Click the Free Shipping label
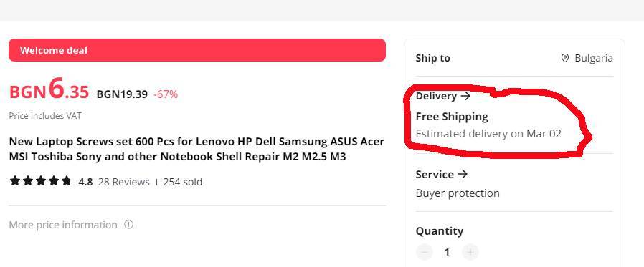Screen dimensions: 644x267 point(452,117)
